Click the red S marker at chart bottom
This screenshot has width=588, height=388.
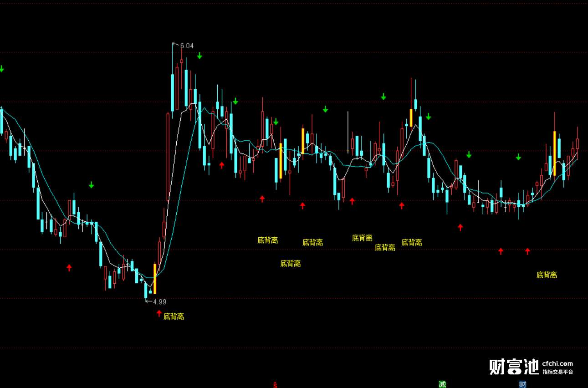tap(275, 385)
